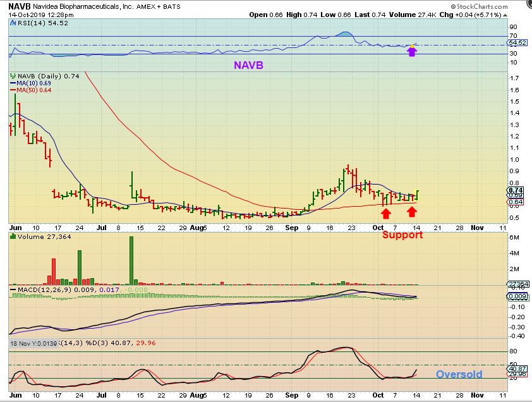Screen dimensions: 532x402
Task: Click the NAVB (Daily) 0.74 legend
Action: coord(49,76)
